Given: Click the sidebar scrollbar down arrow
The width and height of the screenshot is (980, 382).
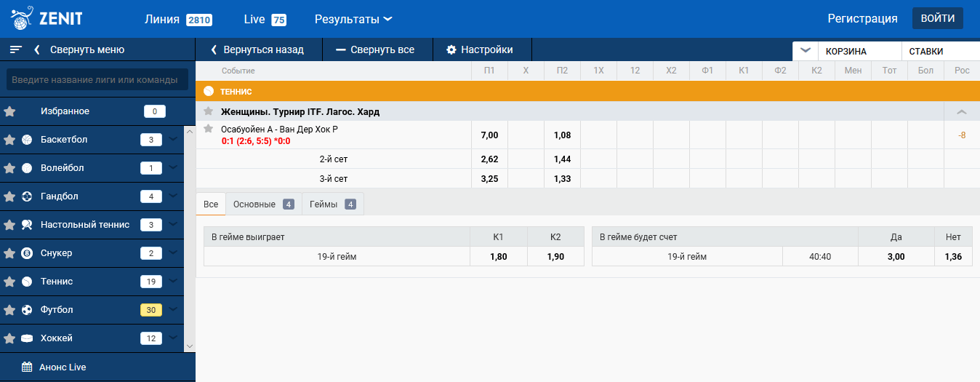Looking at the screenshot, I should pos(190,346).
